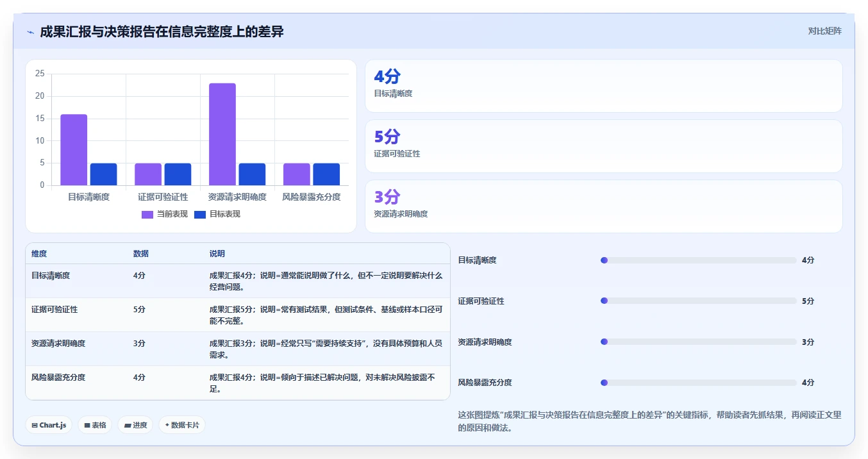The height and width of the screenshot is (459, 868).
Task: Click the 维度 column header
Action: [x=39, y=254]
